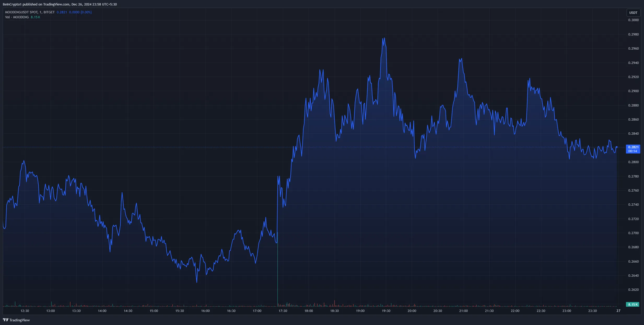
Task: Click the 0.2620 price scale label
Action: pyautogui.click(x=633, y=290)
